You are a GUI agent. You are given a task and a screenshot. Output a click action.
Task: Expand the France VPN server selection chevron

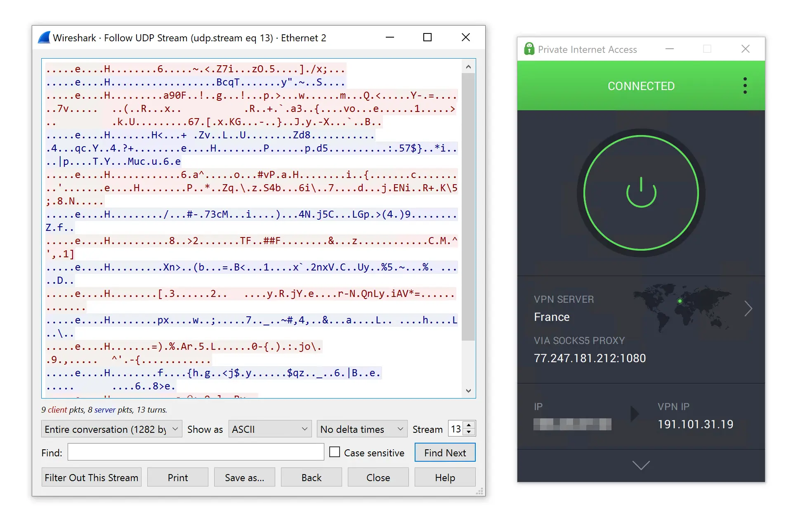748,308
